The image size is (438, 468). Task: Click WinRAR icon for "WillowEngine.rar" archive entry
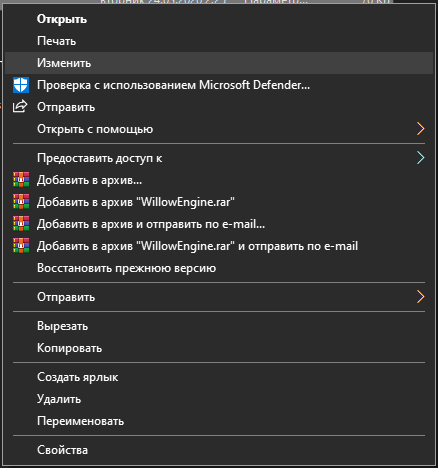[x=21, y=202]
